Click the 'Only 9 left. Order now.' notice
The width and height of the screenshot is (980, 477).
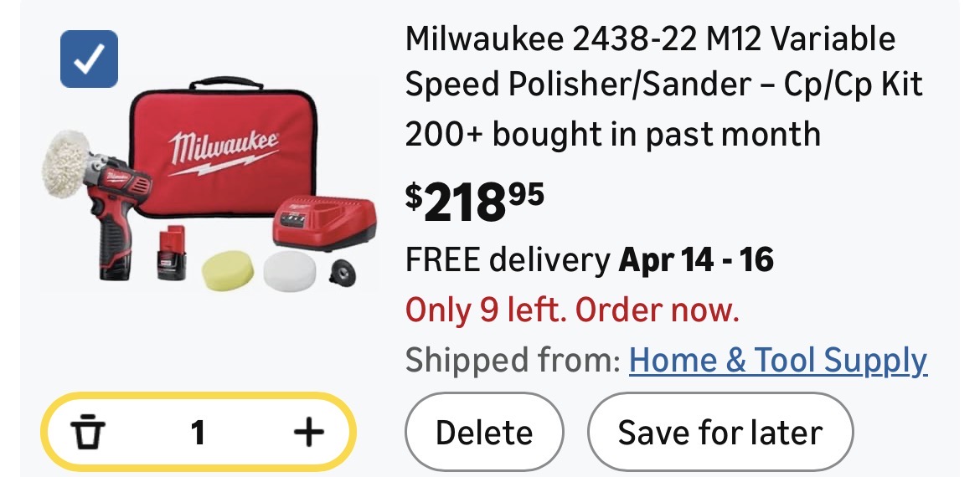coord(572,311)
